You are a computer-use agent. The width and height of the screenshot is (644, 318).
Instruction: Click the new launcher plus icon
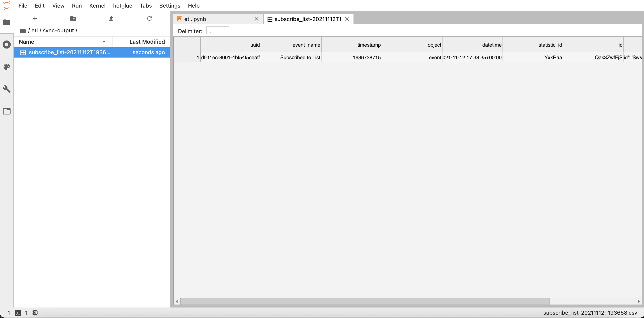[35, 18]
